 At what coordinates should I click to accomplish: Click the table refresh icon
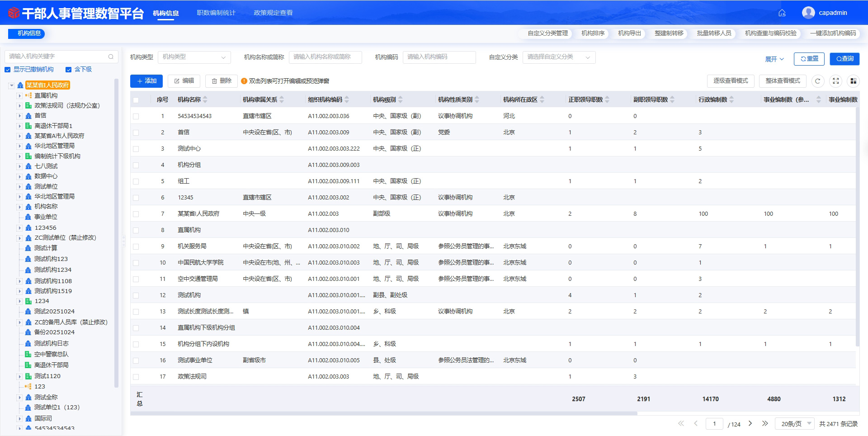(x=817, y=81)
